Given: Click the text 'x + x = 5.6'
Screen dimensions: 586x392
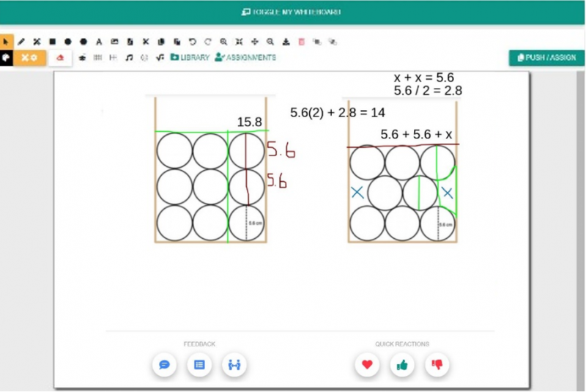Looking at the screenshot, I should (424, 78).
